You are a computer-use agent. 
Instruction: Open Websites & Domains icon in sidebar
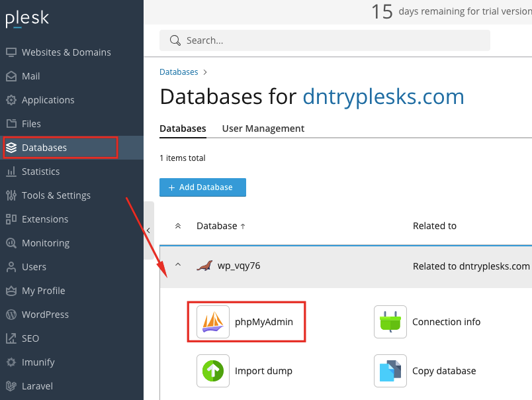pyautogui.click(x=11, y=52)
